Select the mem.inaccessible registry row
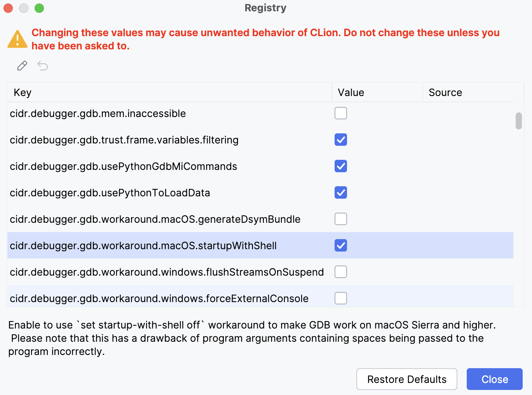Screen dimensions: 532x395 [x=155, y=113]
